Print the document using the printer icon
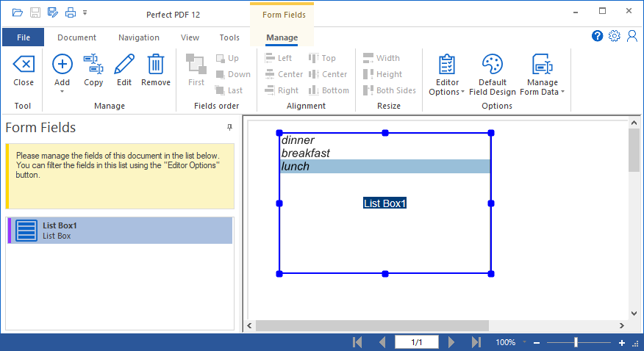Screen dimensions: 644x351 click(x=71, y=12)
